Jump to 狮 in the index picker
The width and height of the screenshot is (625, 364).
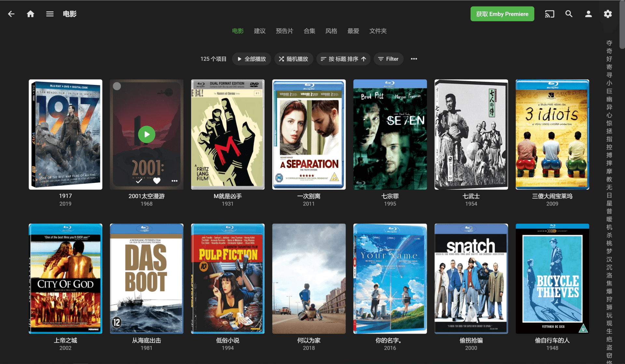pos(609,307)
